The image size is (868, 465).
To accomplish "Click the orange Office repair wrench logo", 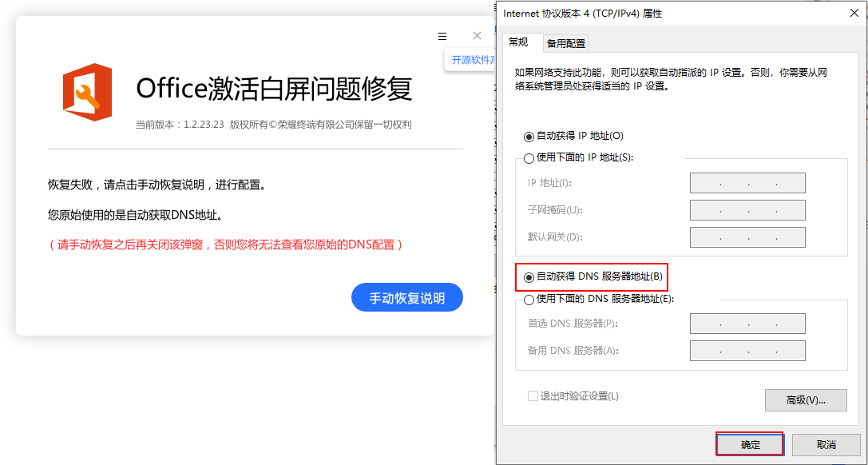I will (x=87, y=93).
